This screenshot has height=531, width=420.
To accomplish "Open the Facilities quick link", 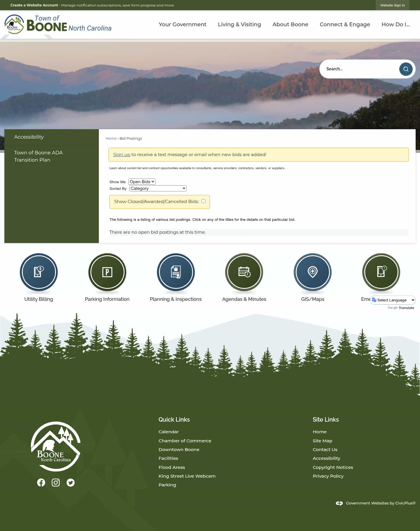I will pos(168,458).
